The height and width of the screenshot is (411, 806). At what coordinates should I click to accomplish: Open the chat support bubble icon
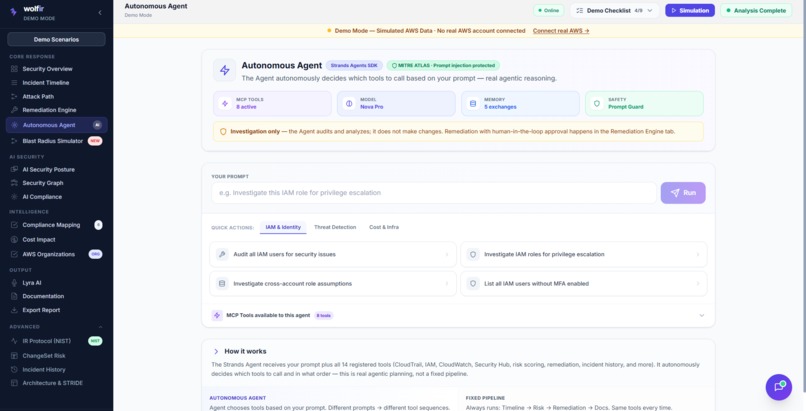point(779,387)
